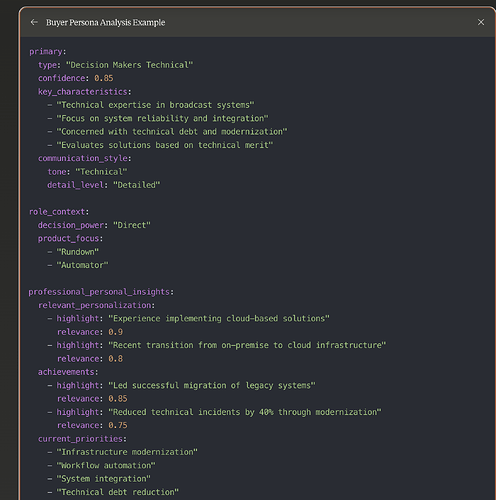The height and width of the screenshot is (500, 496).
Task: Select 'Evaluates solutions based on technical merit'
Action: pos(165,145)
